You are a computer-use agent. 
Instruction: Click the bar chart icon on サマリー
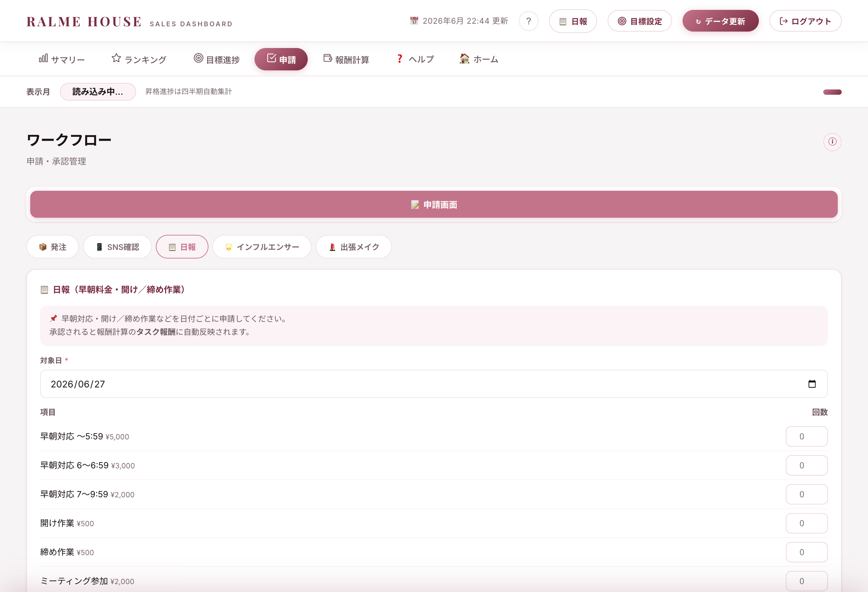[43, 58]
